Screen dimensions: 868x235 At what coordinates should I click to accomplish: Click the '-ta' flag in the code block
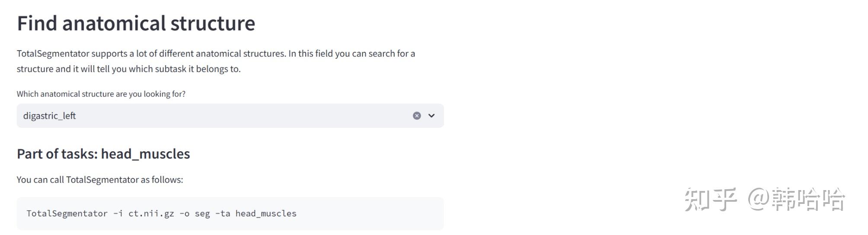pos(223,213)
